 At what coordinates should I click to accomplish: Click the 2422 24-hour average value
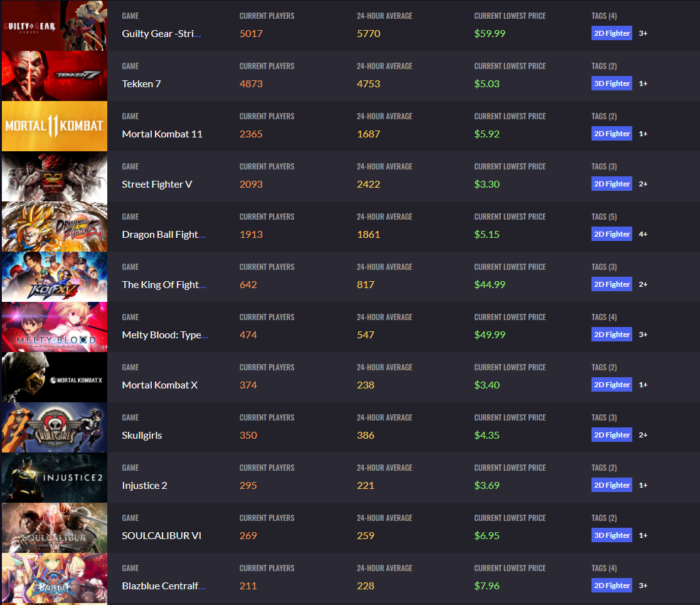tap(368, 184)
